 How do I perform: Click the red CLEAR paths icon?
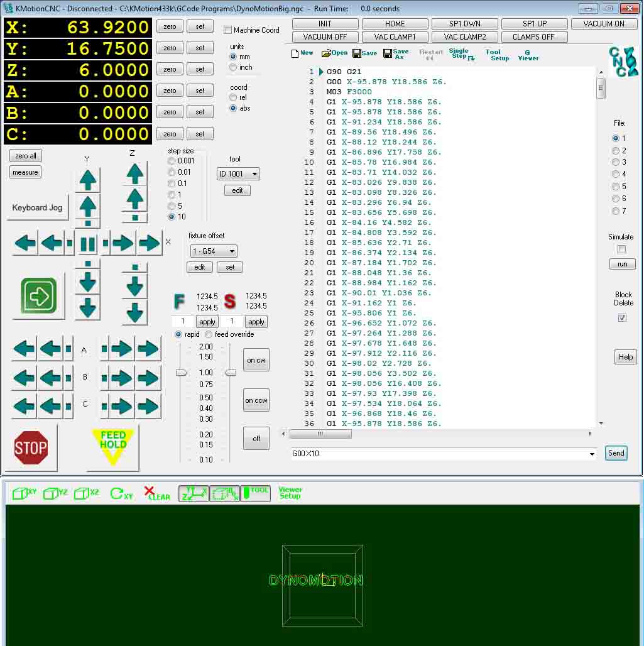click(x=156, y=493)
